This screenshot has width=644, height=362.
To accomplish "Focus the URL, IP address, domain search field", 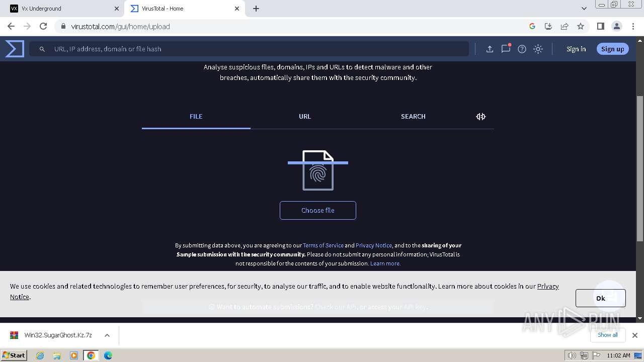I will coord(249,49).
